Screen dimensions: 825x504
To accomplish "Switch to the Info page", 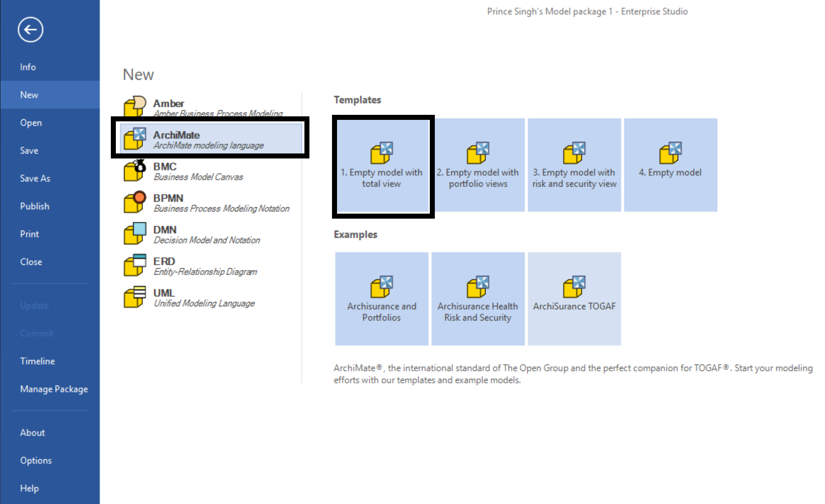I will click(x=28, y=67).
